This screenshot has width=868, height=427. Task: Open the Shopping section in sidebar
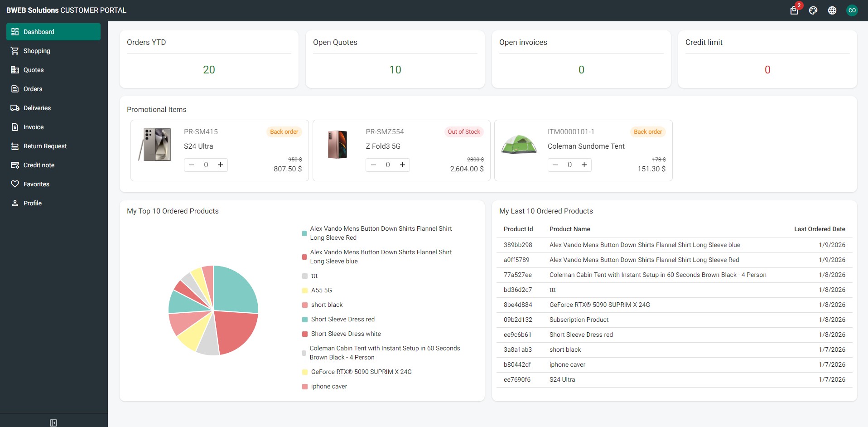[36, 51]
